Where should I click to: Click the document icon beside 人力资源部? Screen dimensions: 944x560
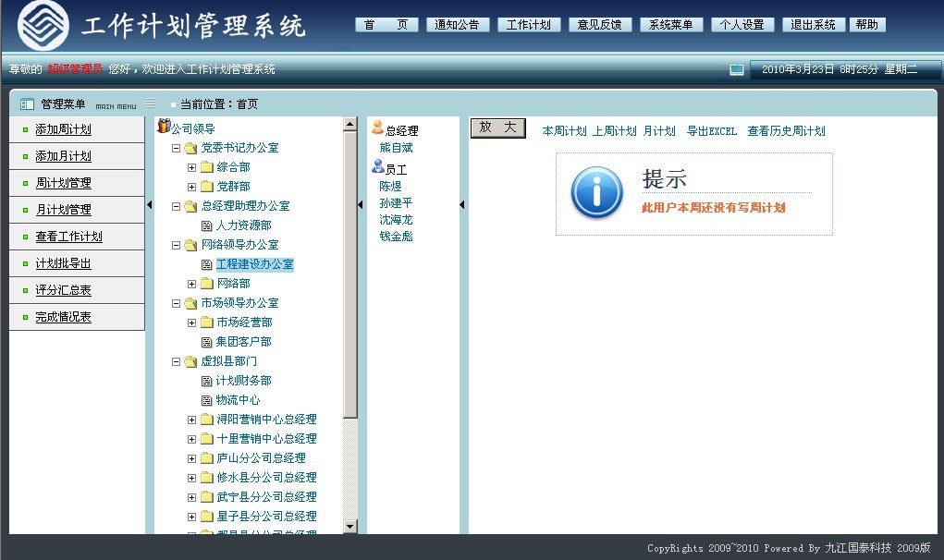coord(206,225)
